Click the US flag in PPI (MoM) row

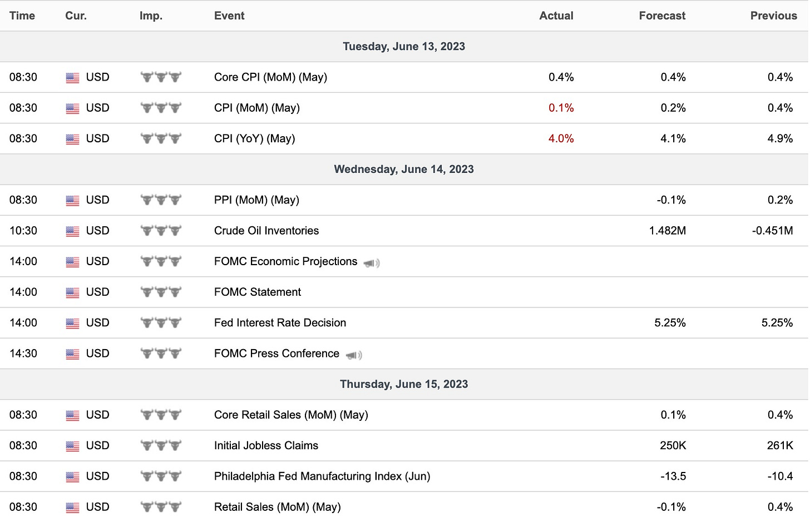[x=72, y=201]
